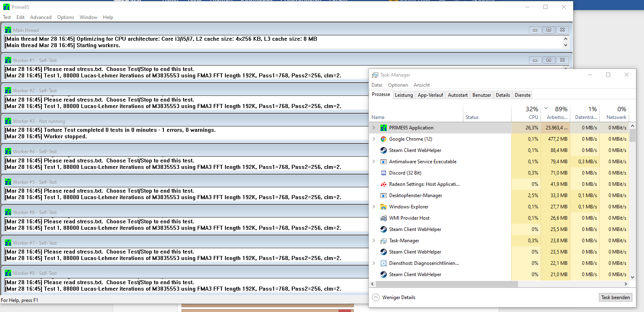Switch to the Details tab
Image resolution: width=644 pixels, height=312 pixels.
coord(503,95)
